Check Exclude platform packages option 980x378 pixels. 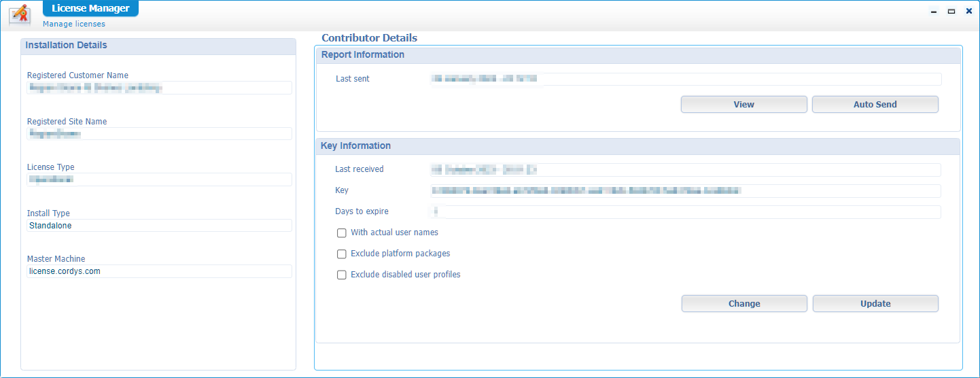342,254
